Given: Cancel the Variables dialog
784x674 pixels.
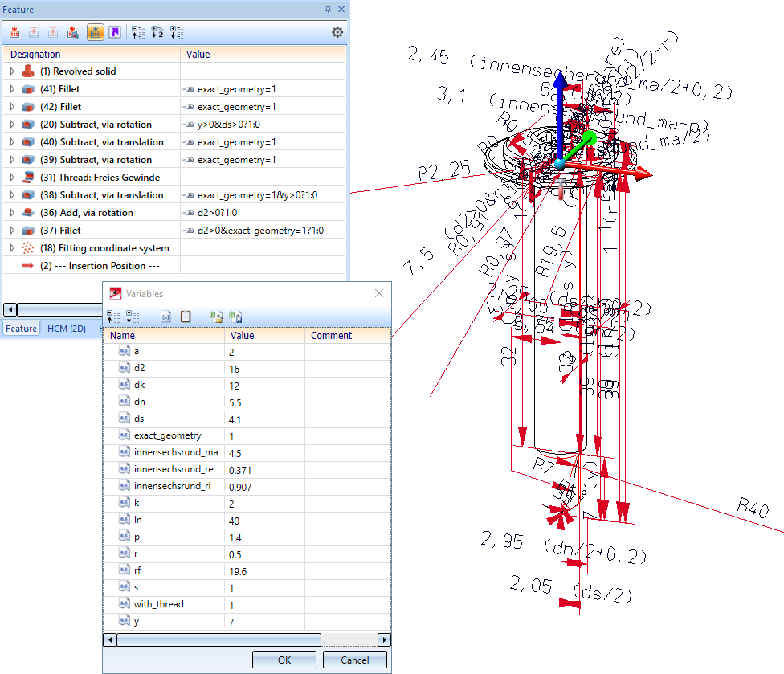Looking at the screenshot, I should tap(355, 660).
